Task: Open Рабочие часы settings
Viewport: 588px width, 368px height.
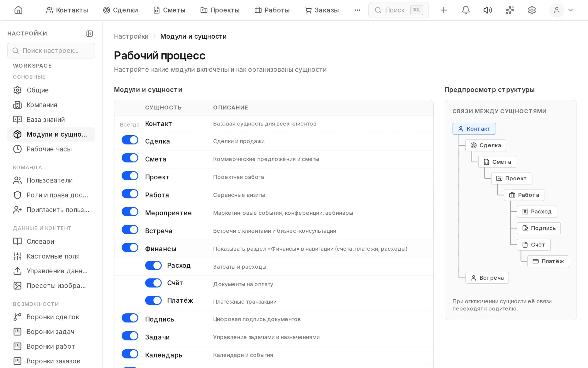Action: [51, 149]
